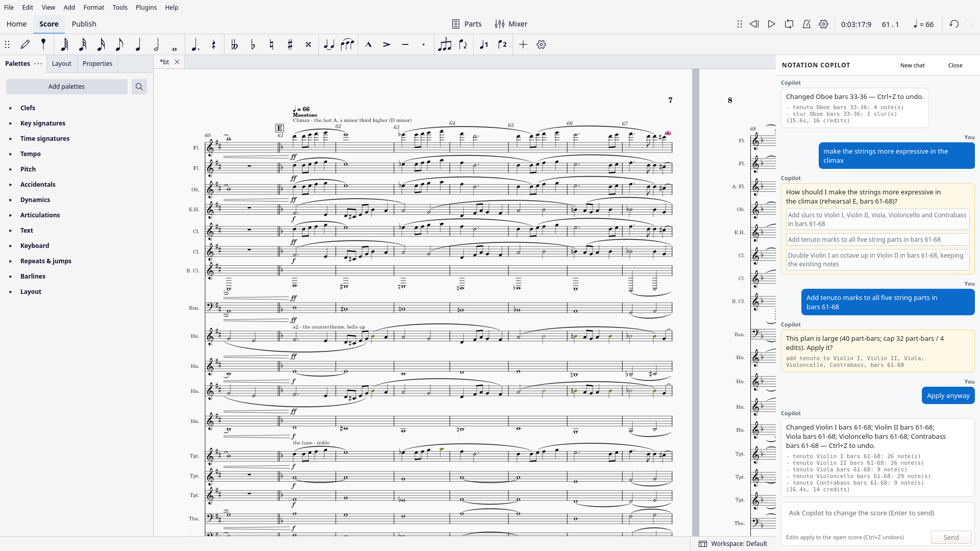
Task: Start score playback
Action: [x=772, y=24]
